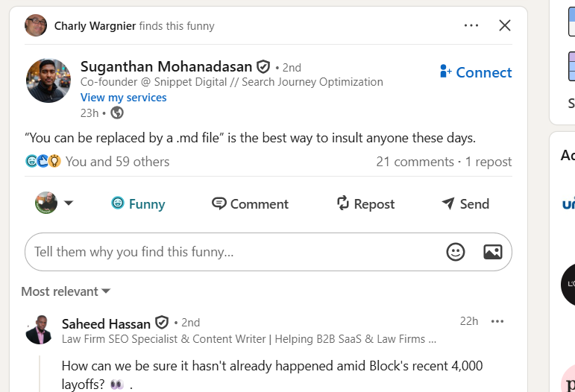The height and width of the screenshot is (392, 575).
Task: Attach a photo to your comment
Action: point(492,252)
